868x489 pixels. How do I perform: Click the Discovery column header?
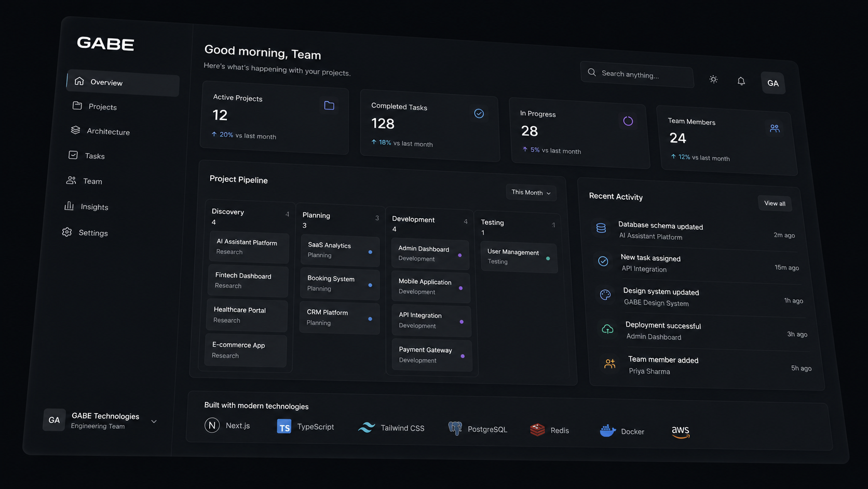[227, 212]
